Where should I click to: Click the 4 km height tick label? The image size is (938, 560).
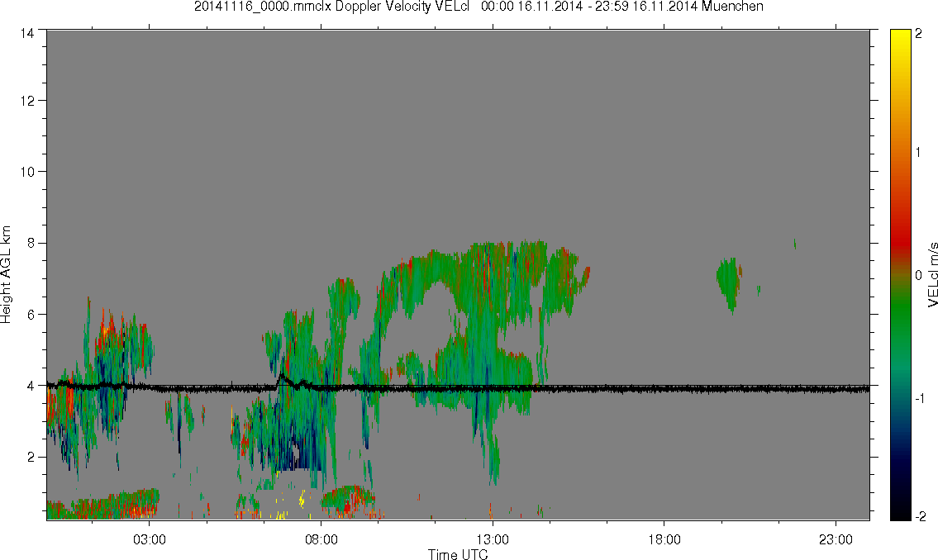coord(30,386)
